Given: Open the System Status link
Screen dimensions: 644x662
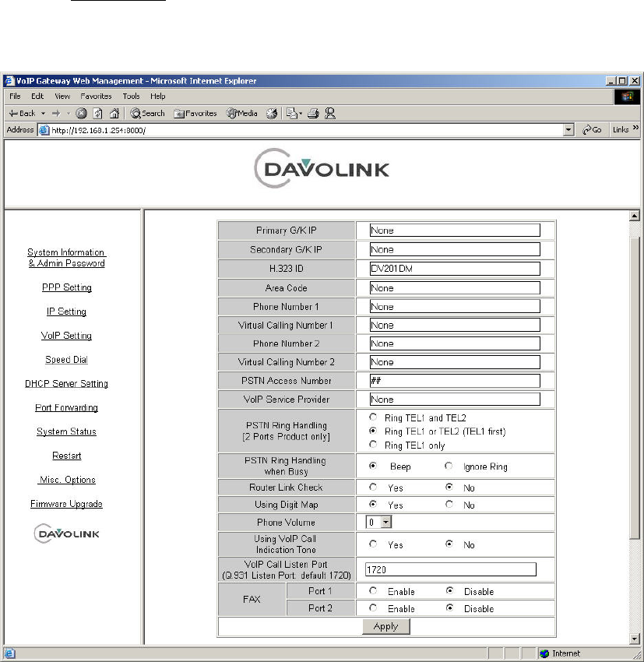Looking at the screenshot, I should tap(66, 432).
